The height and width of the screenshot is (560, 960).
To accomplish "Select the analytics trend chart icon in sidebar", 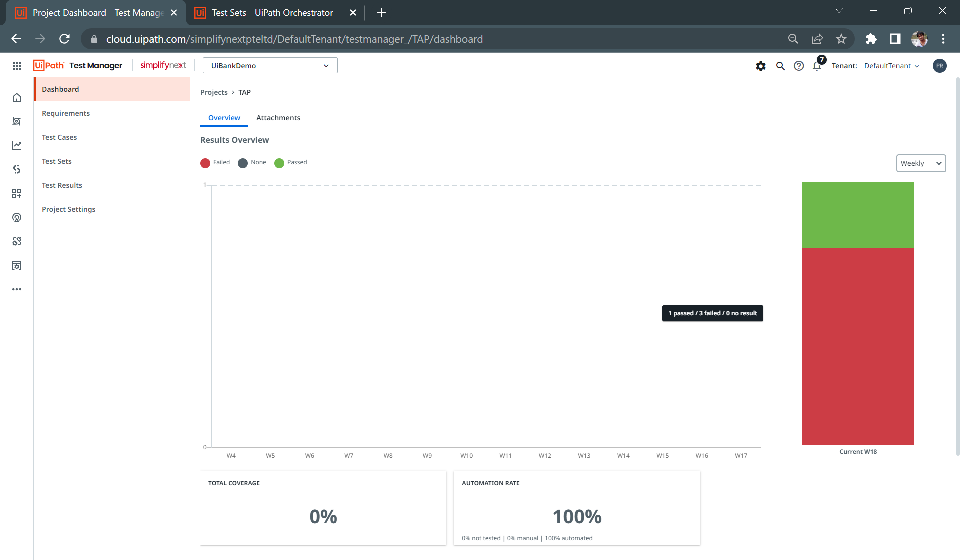I will click(17, 145).
